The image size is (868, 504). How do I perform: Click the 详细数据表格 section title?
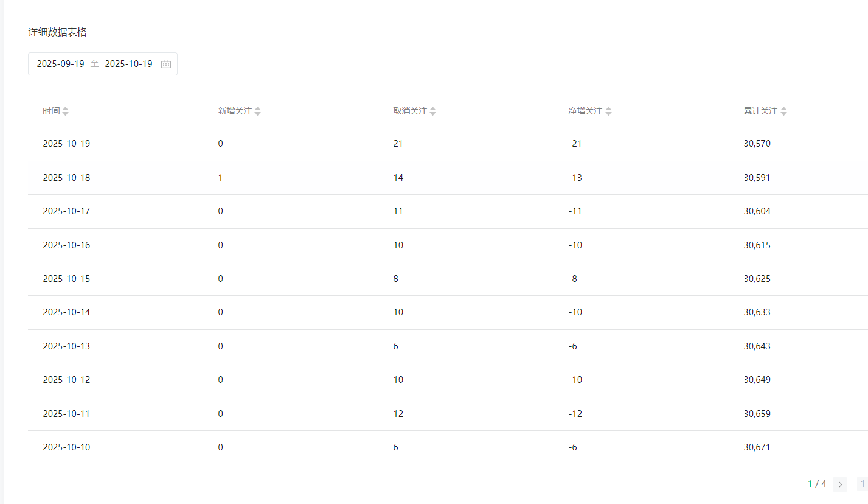point(57,32)
